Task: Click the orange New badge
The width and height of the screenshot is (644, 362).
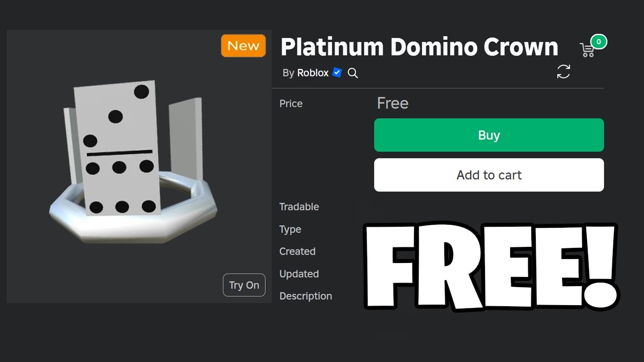Action: [x=244, y=46]
